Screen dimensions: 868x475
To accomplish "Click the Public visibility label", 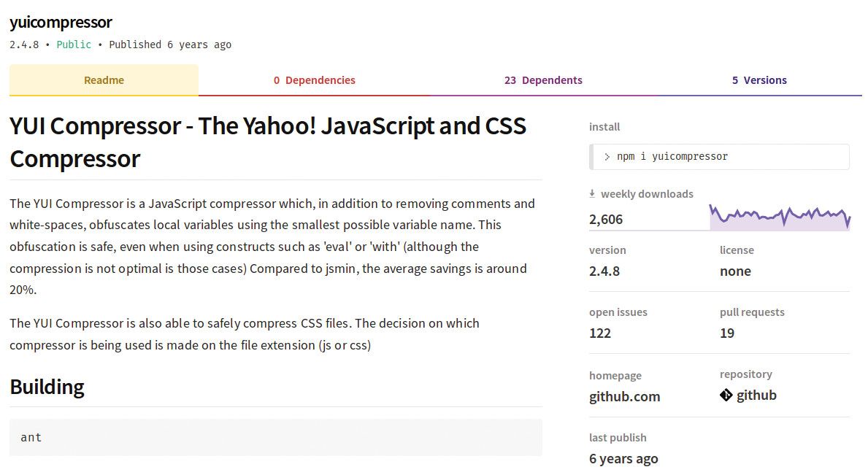I will [x=74, y=44].
